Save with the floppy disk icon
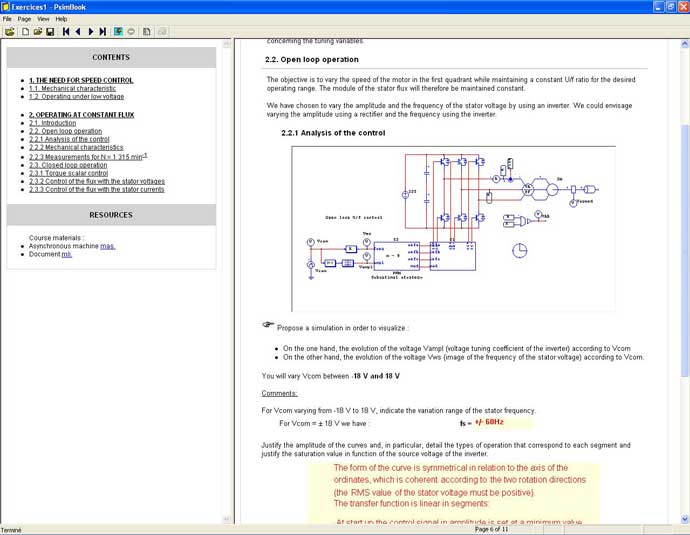 pyautogui.click(x=50, y=32)
